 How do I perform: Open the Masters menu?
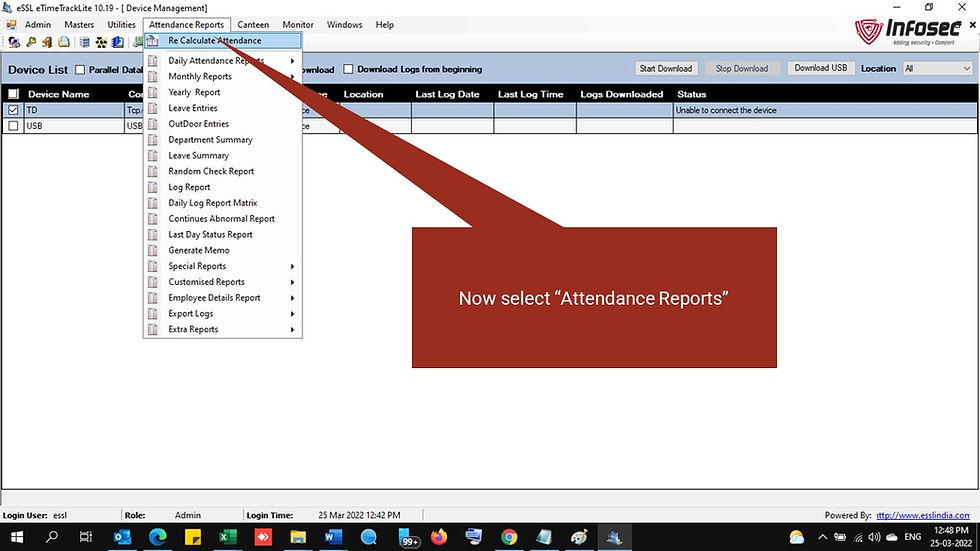pyautogui.click(x=79, y=25)
